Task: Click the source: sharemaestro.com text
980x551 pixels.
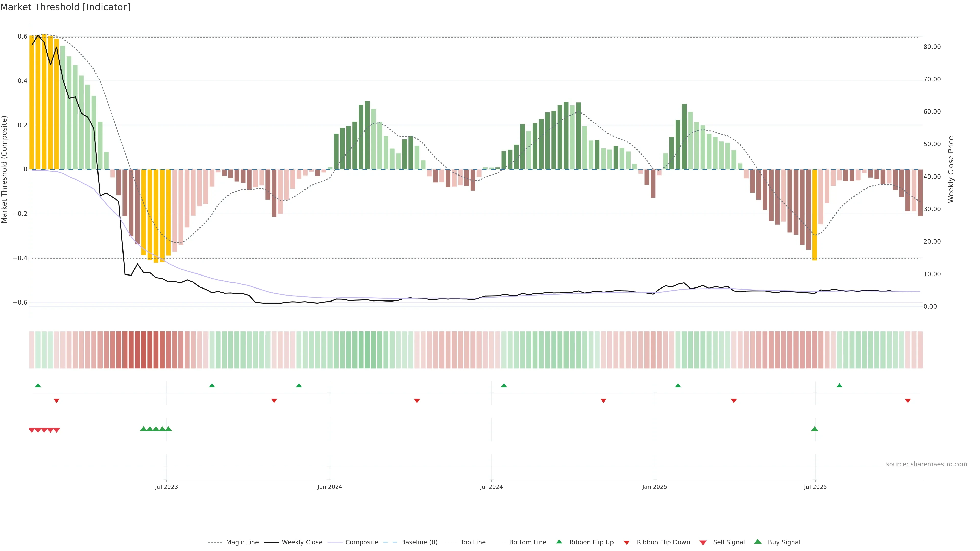Action: pyautogui.click(x=926, y=464)
